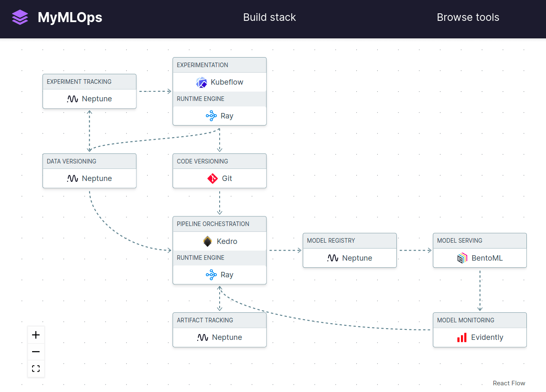Select the Data Versioning Neptune node
546x392 pixels.
click(89, 178)
